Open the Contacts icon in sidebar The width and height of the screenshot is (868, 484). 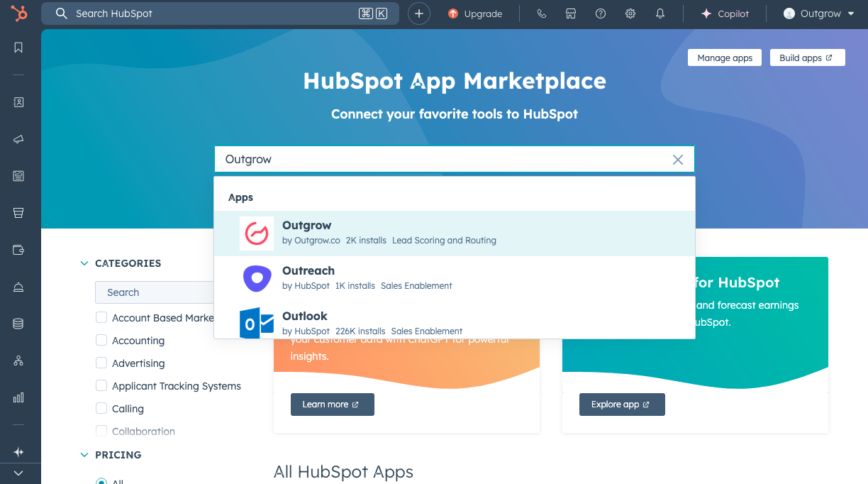point(18,102)
